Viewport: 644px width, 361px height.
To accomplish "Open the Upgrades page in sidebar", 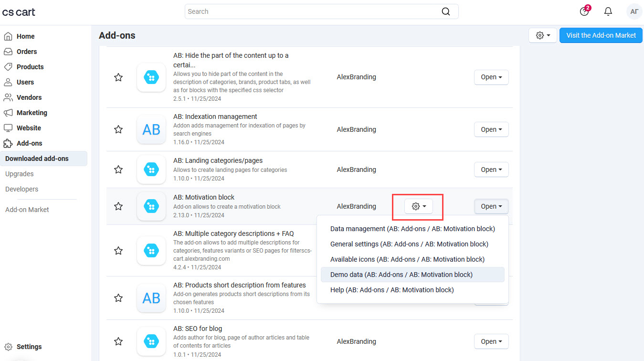I will (x=19, y=173).
